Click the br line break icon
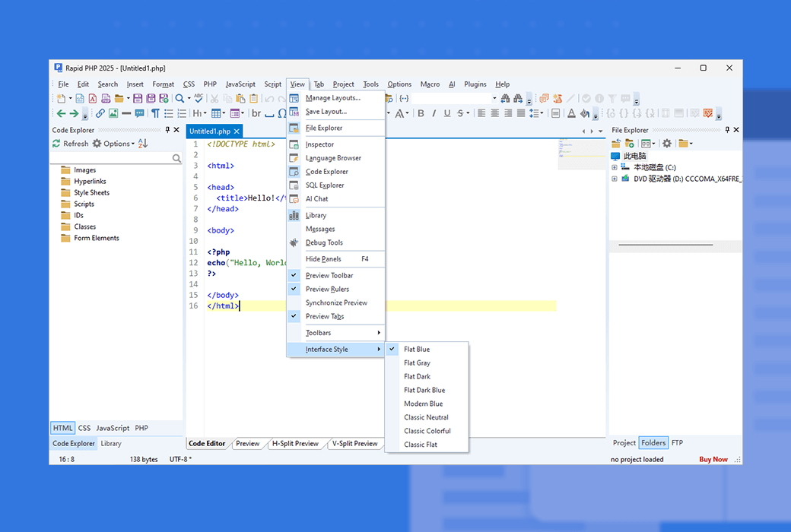 256,113
